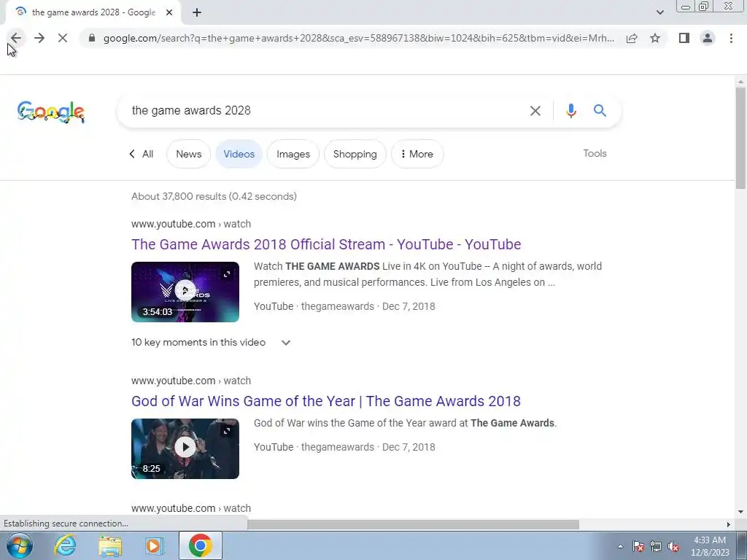Click the horizontal scrollbar thumb

coord(413,524)
